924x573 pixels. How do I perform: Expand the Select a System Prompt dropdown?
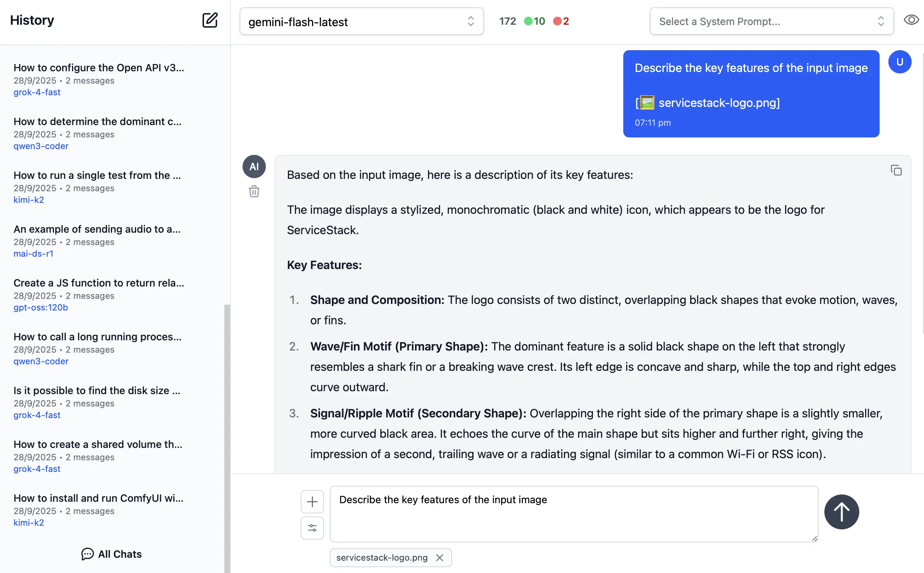click(x=771, y=21)
